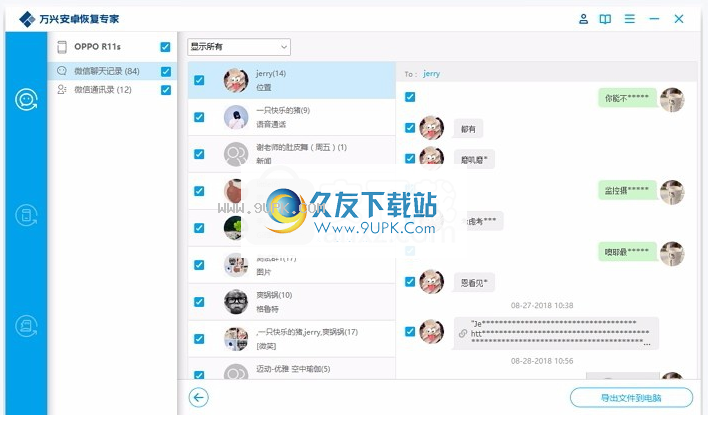Click the 嗯耶最 message bubble
Viewport: 708px width, 422px height.
point(627,252)
